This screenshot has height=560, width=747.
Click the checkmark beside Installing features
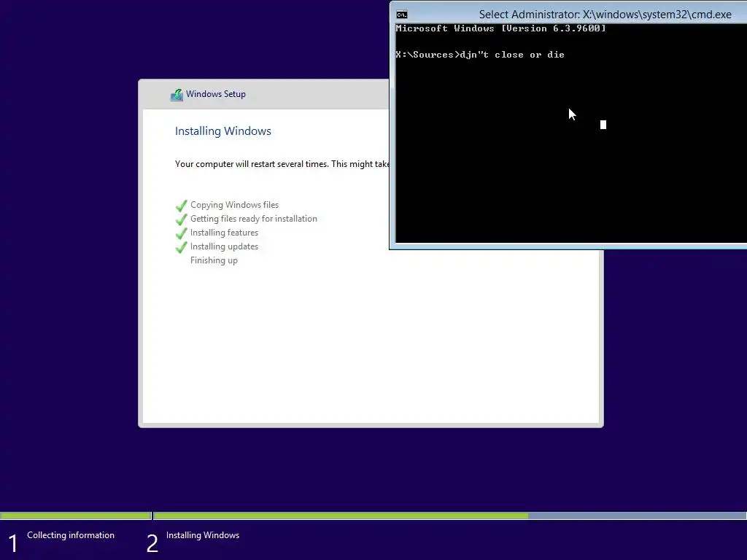pos(182,233)
